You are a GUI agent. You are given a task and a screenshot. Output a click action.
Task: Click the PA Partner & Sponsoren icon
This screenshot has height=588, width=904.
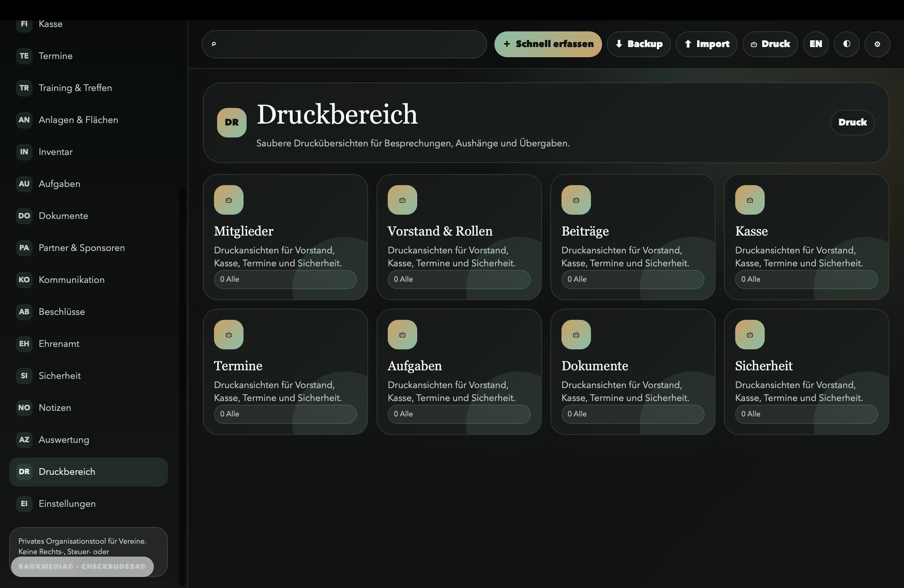click(24, 248)
